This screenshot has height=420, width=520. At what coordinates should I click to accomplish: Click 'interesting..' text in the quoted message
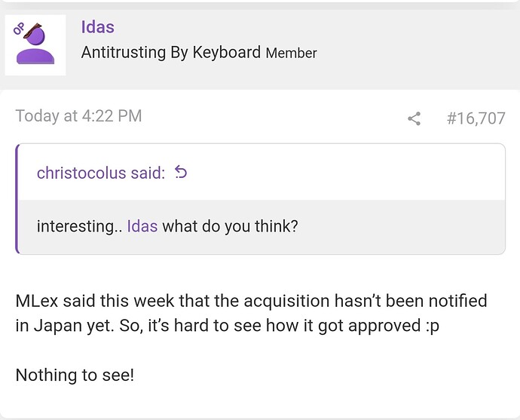tap(80, 226)
